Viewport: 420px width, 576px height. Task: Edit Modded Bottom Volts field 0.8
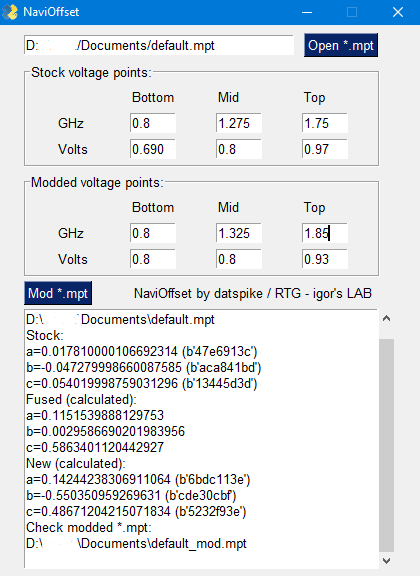[x=152, y=259]
